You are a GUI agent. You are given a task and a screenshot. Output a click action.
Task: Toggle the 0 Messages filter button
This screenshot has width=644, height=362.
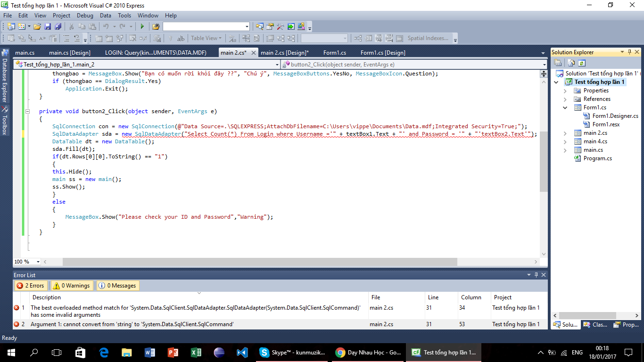point(117,286)
